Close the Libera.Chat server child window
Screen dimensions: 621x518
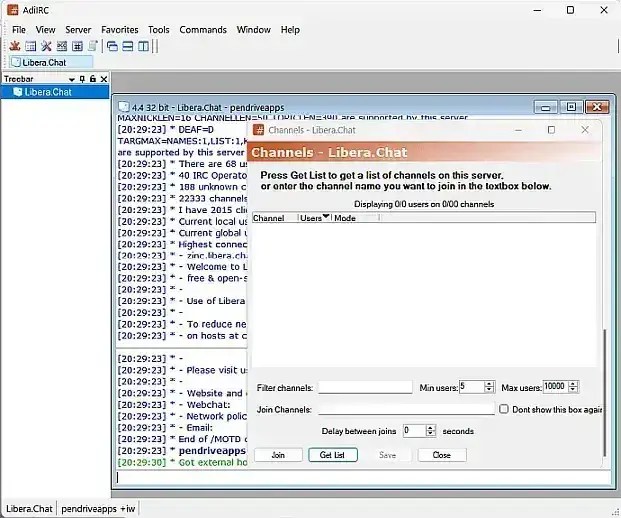pos(597,107)
